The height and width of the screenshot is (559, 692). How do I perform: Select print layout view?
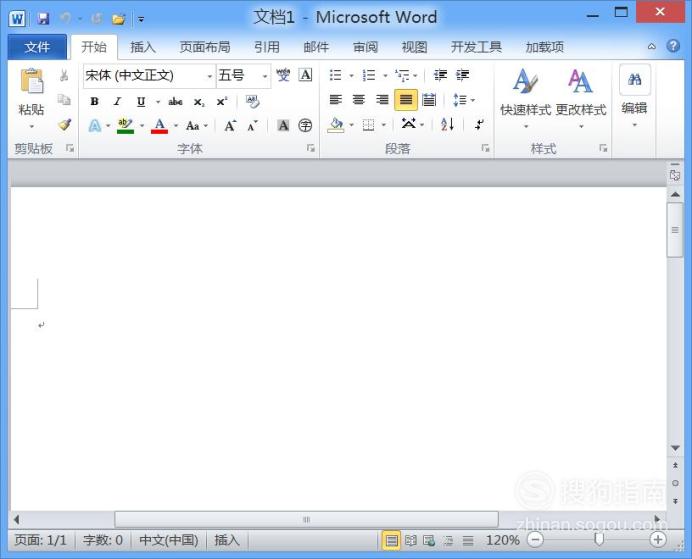coord(391,540)
